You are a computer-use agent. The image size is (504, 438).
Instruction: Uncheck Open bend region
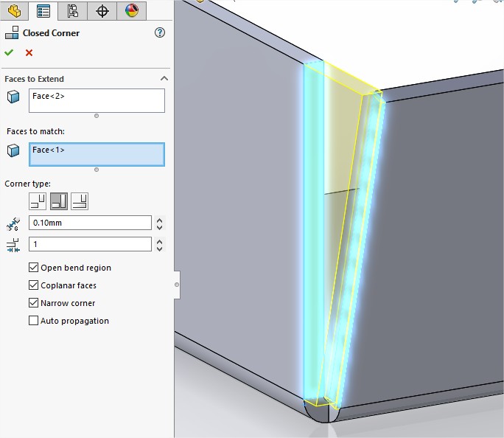(x=33, y=268)
